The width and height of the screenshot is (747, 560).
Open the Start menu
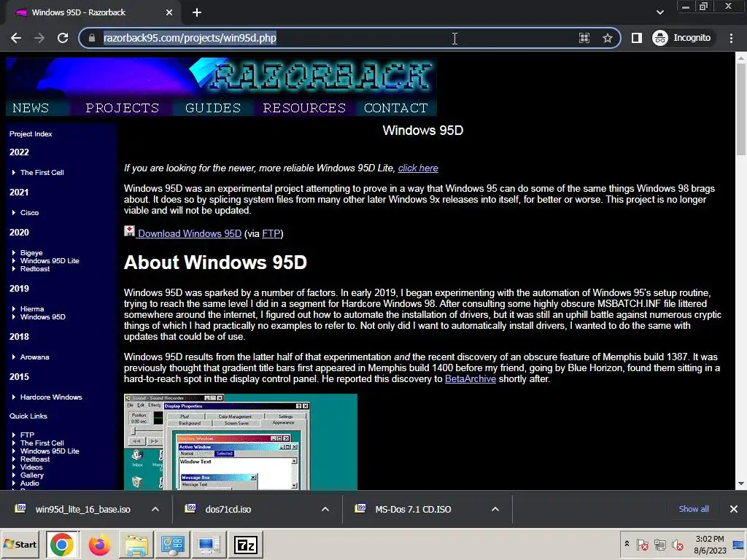click(20, 545)
